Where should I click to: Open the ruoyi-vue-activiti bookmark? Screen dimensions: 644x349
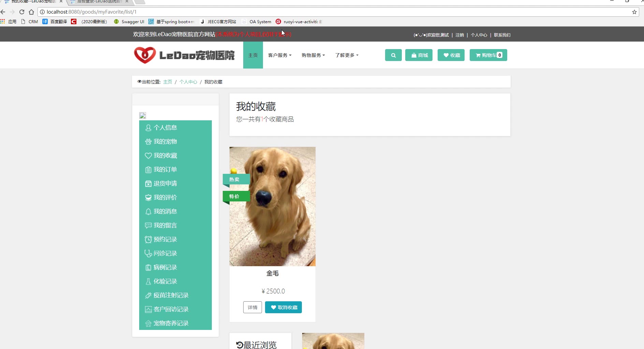298,21
